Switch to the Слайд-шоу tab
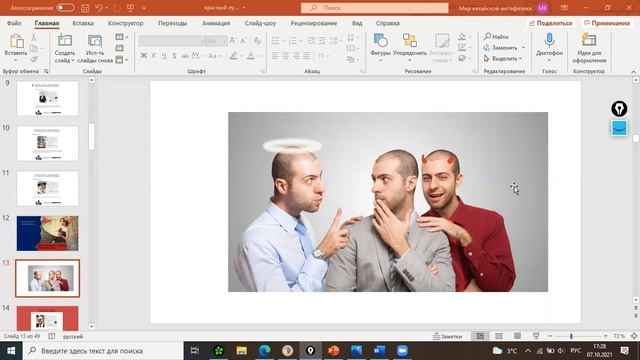The width and height of the screenshot is (640, 360). click(x=260, y=23)
